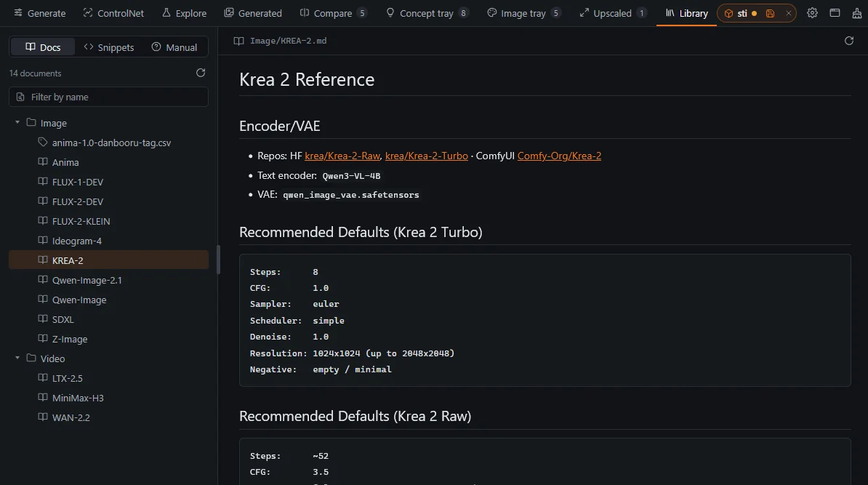Open the MiniMax-H3 document

(x=108, y=398)
